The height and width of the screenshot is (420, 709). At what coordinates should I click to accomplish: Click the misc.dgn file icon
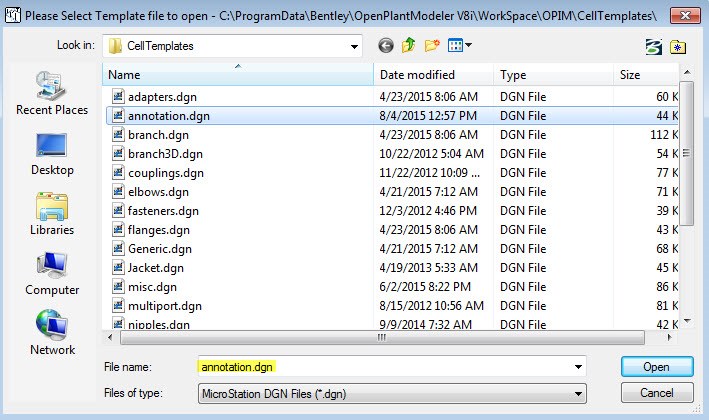[x=118, y=286]
